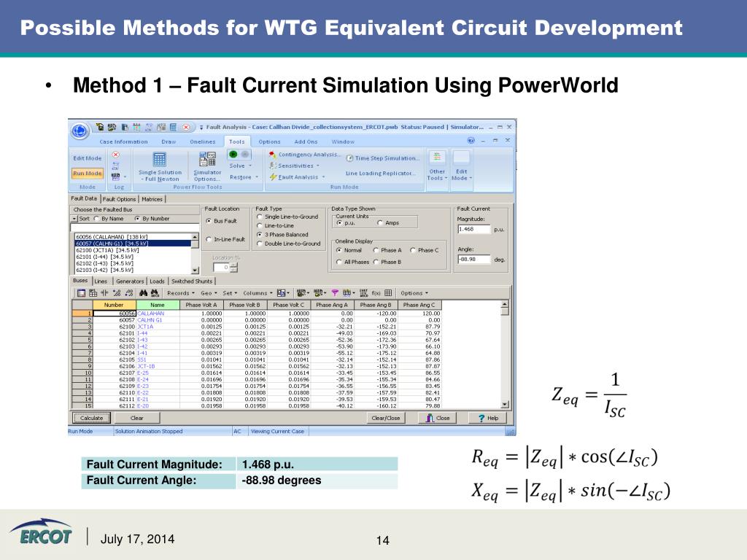747x560 pixels.
Task: Click the search-with-text binoculars icon
Action: click(x=155, y=293)
